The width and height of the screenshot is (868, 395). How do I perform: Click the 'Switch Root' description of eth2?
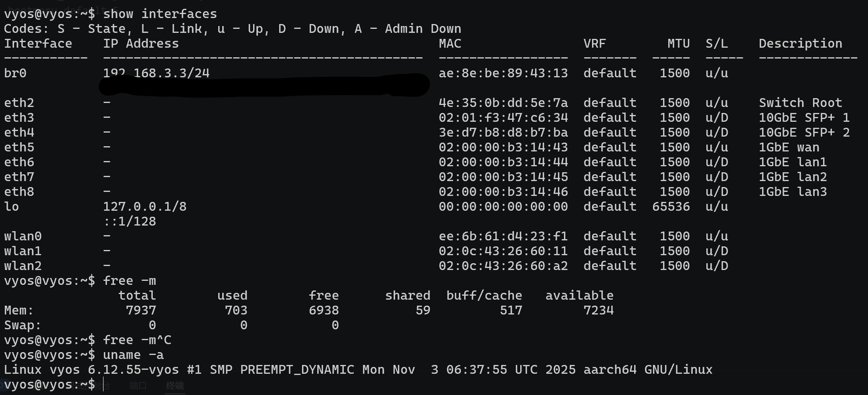(800, 103)
